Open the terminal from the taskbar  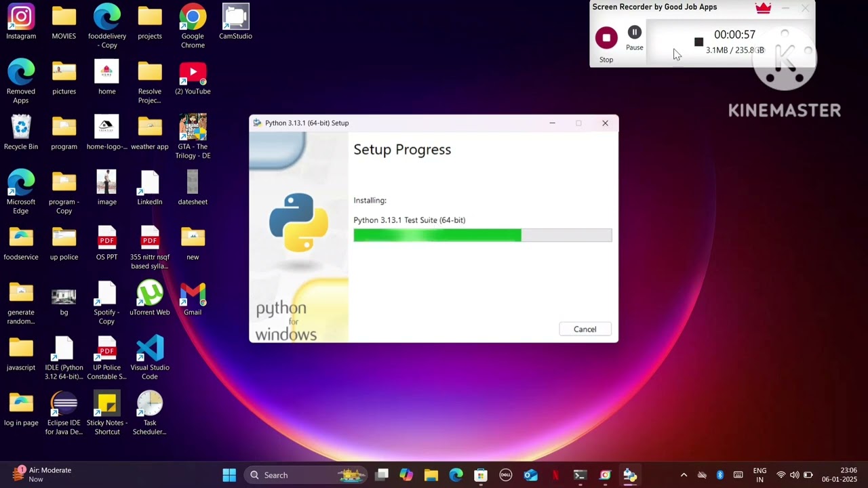tap(580, 475)
